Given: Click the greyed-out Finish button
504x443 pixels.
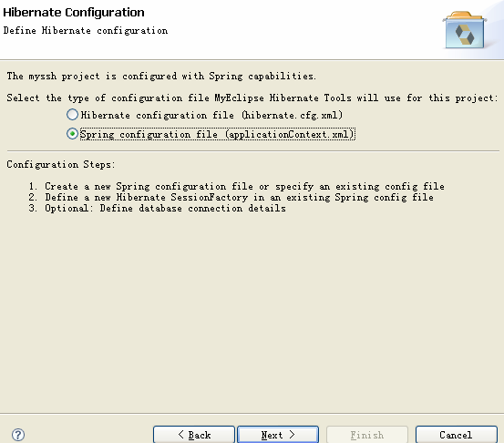Looking at the screenshot, I should coord(367,435).
